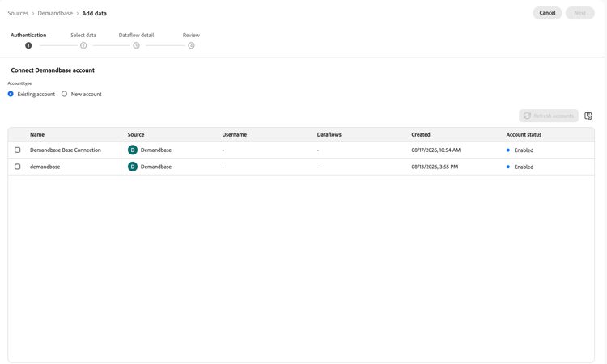Viewport: 607px width, 364px height.
Task: Click 'Add data' breadcrumb text
Action: coord(94,13)
